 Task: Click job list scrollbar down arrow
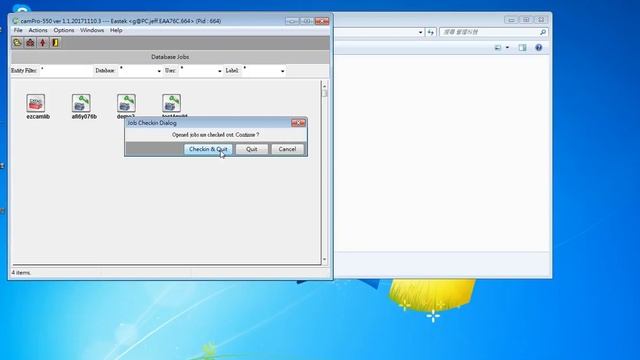[324, 260]
